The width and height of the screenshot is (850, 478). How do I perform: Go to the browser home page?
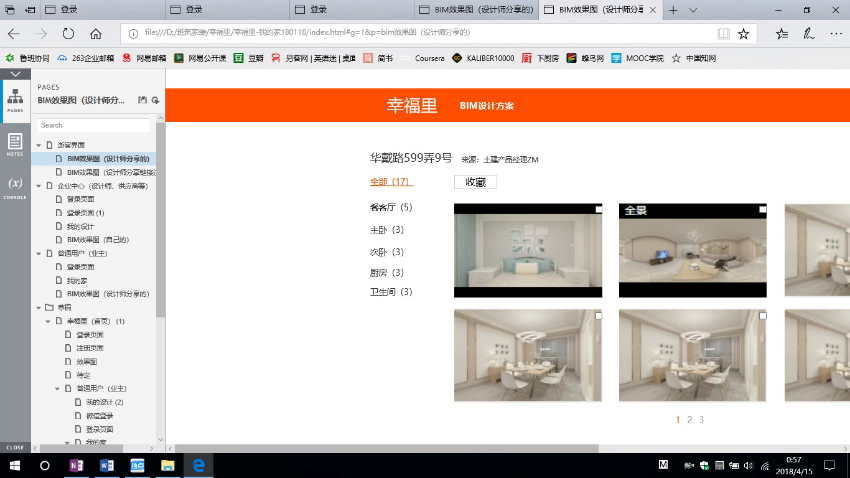pyautogui.click(x=96, y=34)
